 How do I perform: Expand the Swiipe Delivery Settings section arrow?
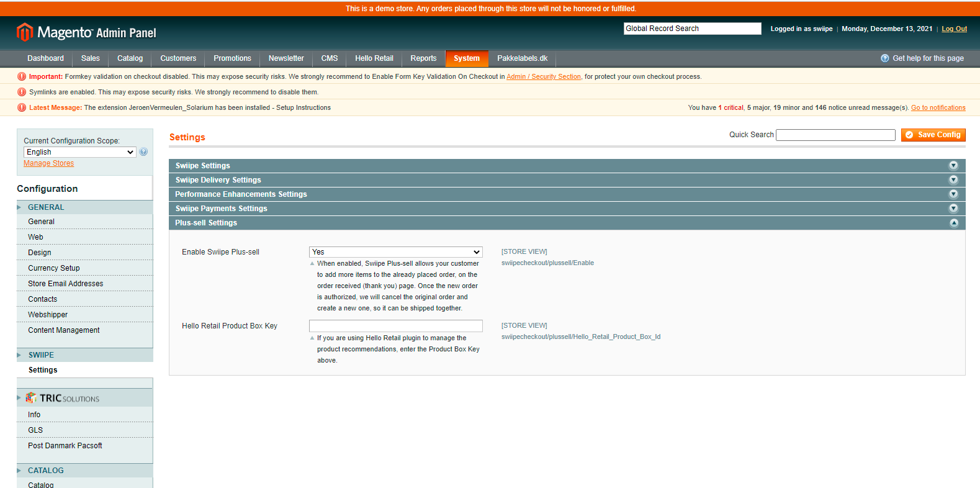click(x=953, y=180)
